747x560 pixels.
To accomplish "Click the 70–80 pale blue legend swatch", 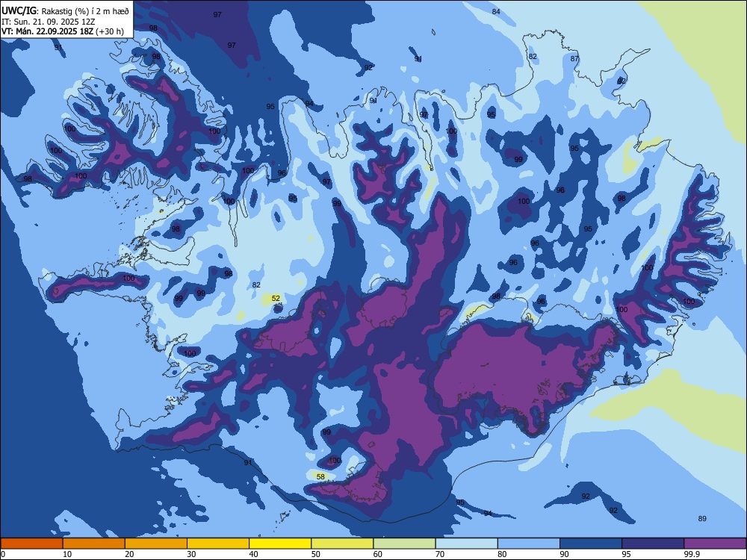I will (466, 544).
